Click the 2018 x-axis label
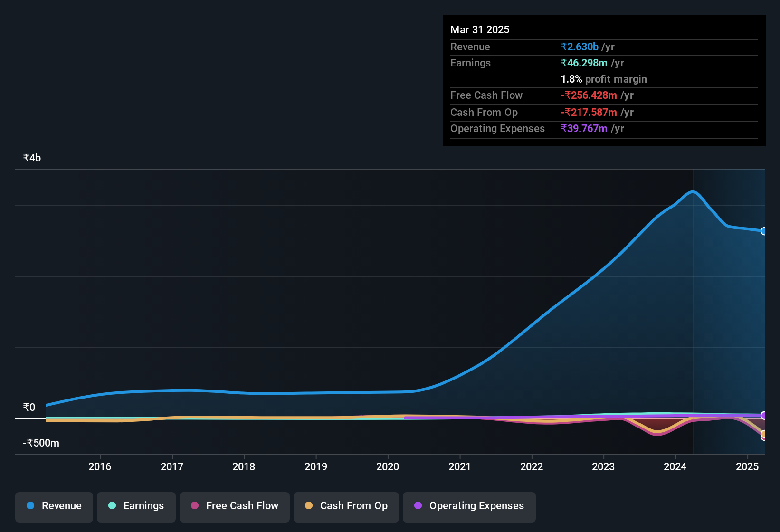 (244, 466)
